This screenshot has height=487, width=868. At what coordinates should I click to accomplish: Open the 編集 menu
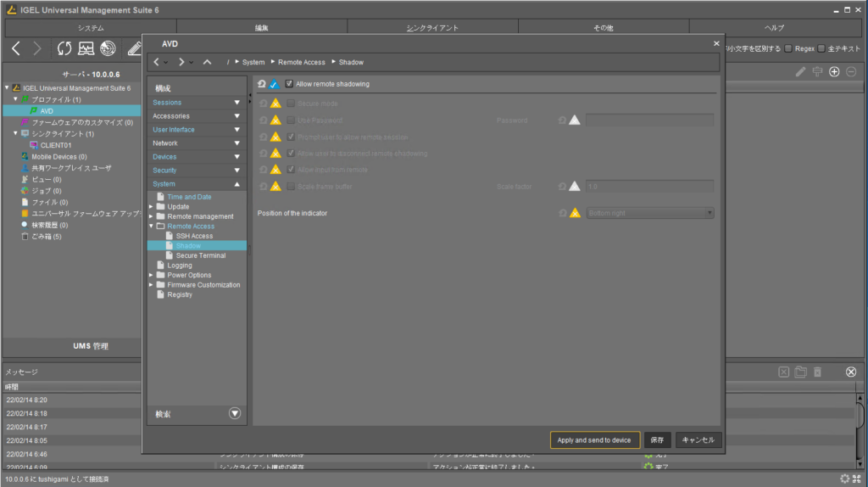point(262,28)
